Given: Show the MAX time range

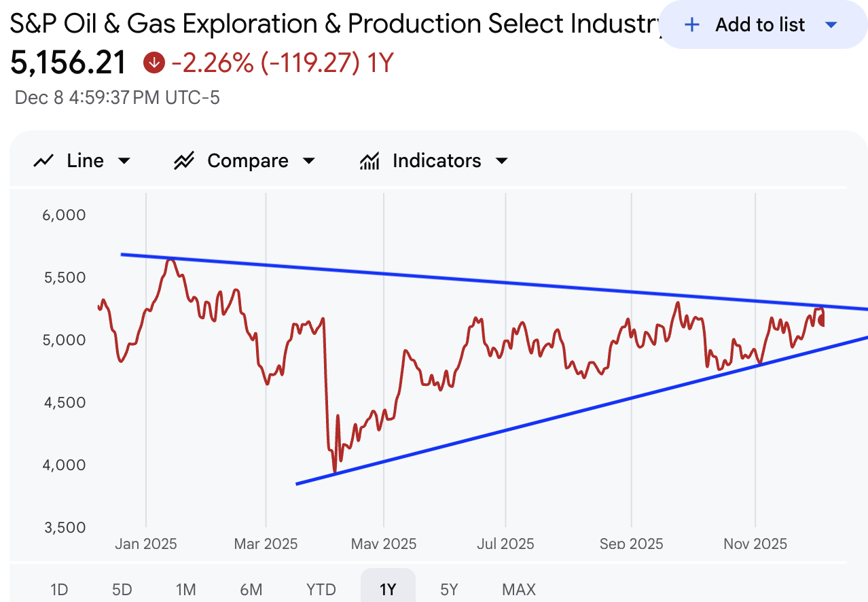Looking at the screenshot, I should (519, 589).
